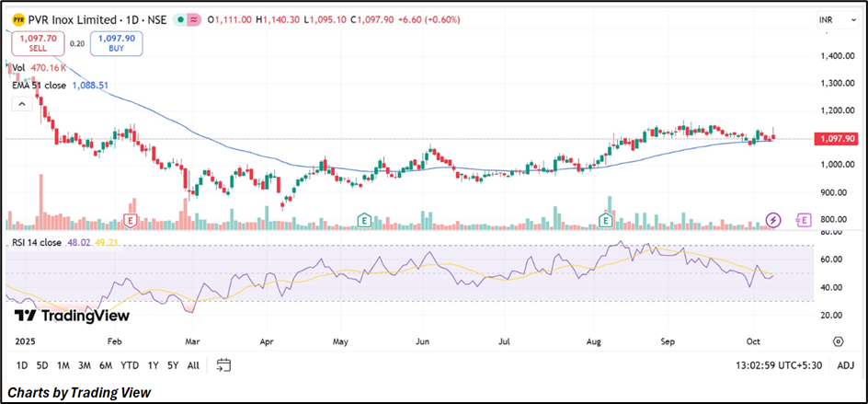Click the TradingView logo
The image size is (868, 404).
pos(72,316)
